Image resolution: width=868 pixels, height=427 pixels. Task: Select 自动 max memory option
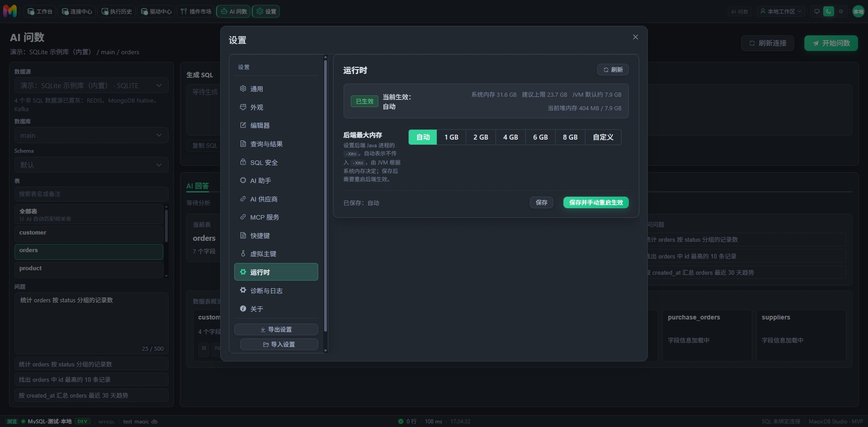coord(423,137)
